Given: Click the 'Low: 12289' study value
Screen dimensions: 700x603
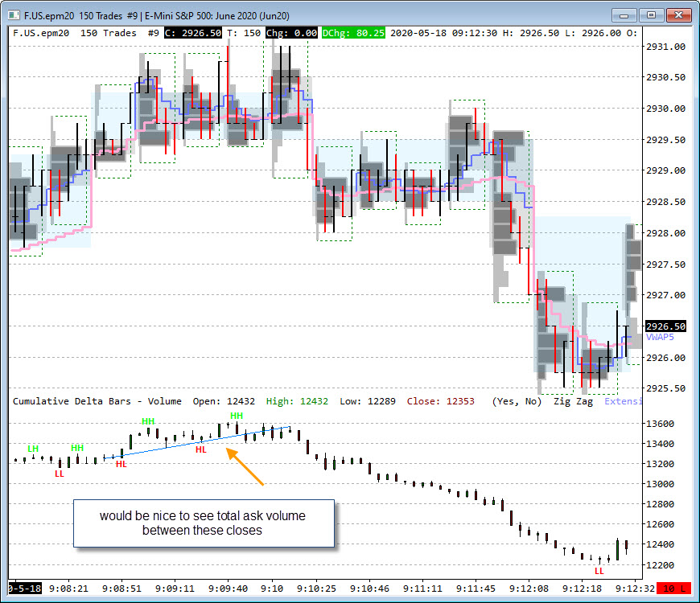Looking at the screenshot, I should click(x=368, y=401).
